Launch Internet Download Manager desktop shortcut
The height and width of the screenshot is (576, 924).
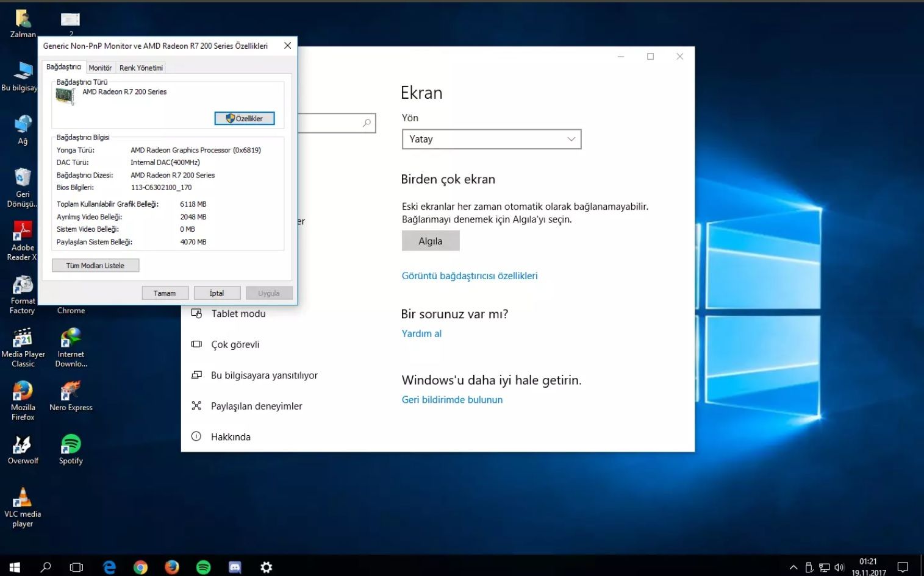[71, 347]
